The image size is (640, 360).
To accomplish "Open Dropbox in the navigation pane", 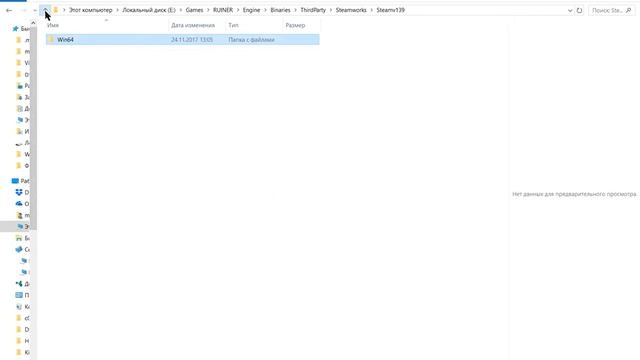I will (19, 192).
